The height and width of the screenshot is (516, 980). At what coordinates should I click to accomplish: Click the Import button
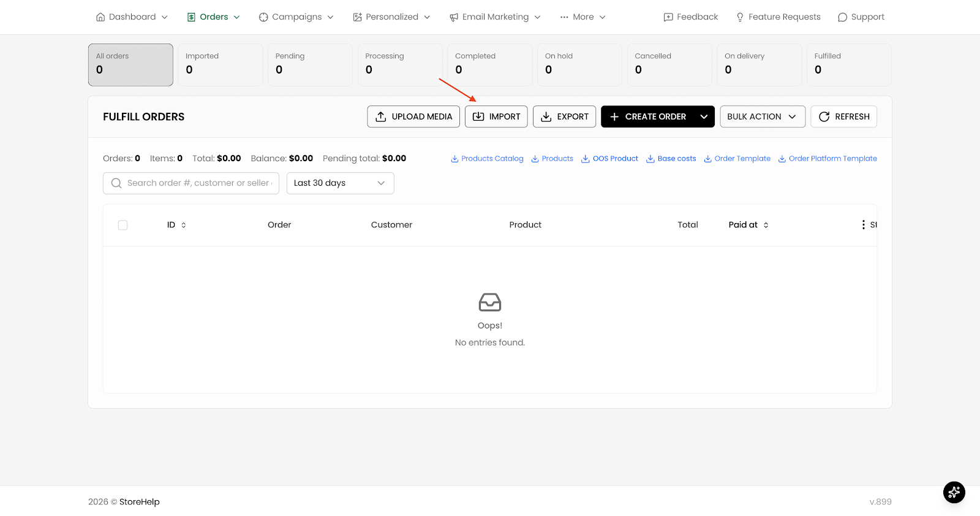496,116
